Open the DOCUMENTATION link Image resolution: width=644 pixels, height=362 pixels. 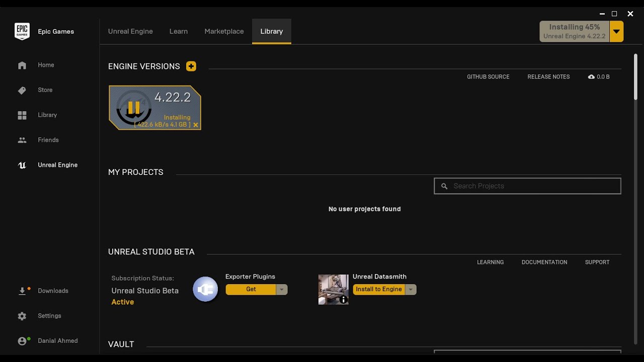[544, 262]
